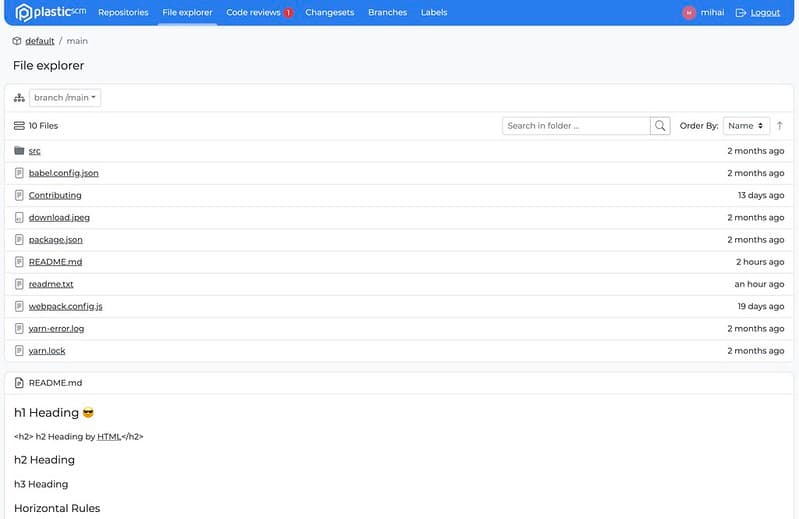This screenshot has height=519, width=799.
Task: Open the src folder link
Action: [35, 151]
